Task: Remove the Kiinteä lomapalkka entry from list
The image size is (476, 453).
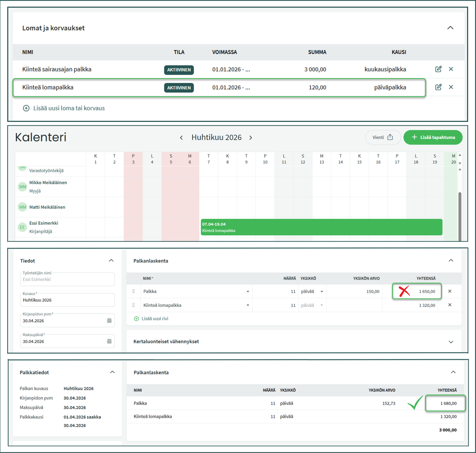Action: [451, 87]
